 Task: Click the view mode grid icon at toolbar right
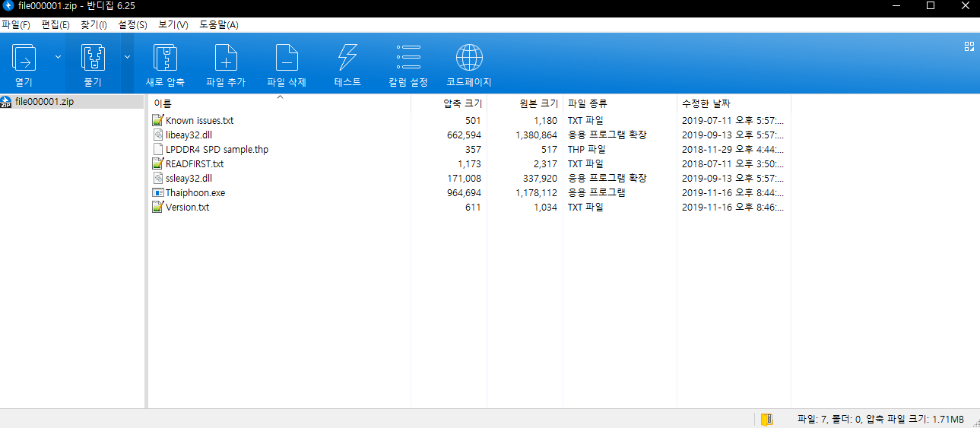click(x=969, y=46)
